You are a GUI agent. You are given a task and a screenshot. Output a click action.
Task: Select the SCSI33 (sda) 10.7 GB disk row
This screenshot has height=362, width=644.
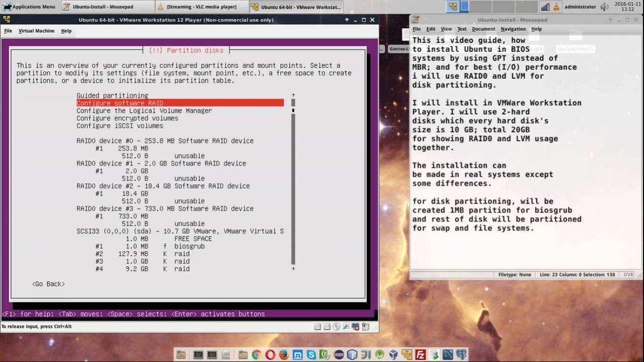click(x=180, y=231)
